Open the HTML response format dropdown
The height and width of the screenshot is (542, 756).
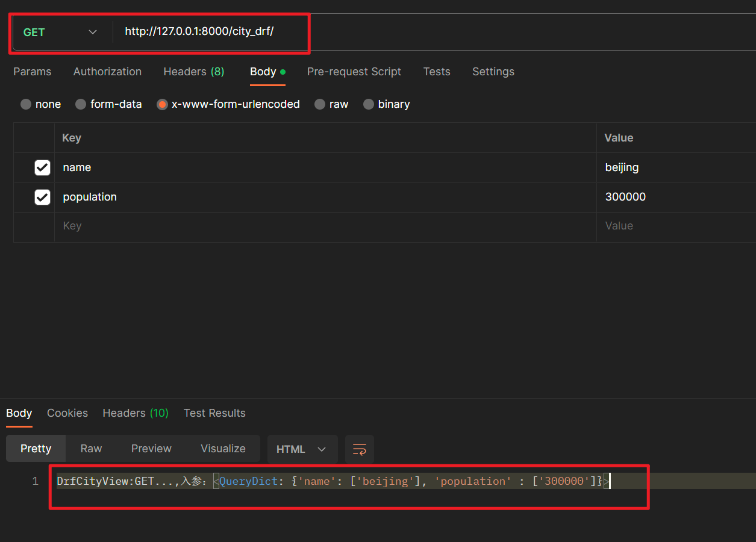(302, 449)
